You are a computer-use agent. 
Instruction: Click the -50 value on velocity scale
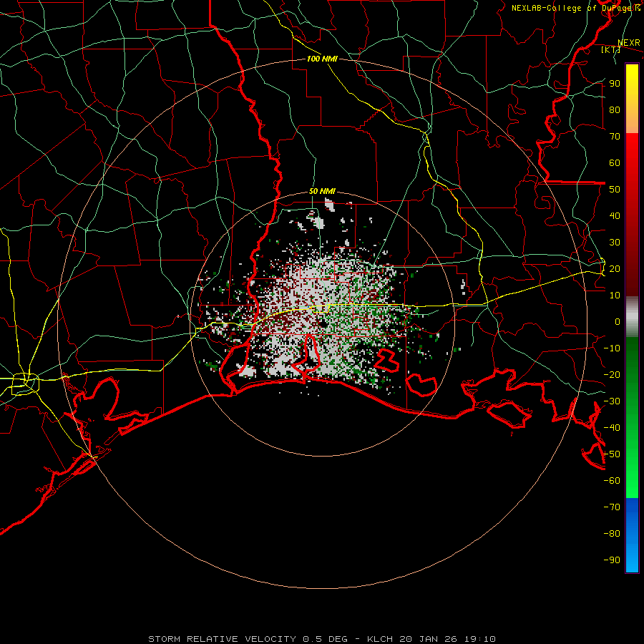coord(612,454)
